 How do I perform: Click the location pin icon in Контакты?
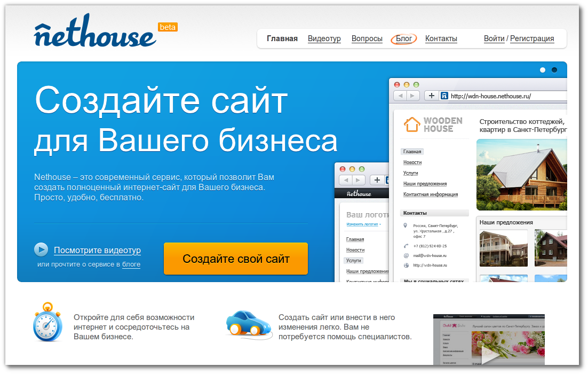[x=405, y=225]
